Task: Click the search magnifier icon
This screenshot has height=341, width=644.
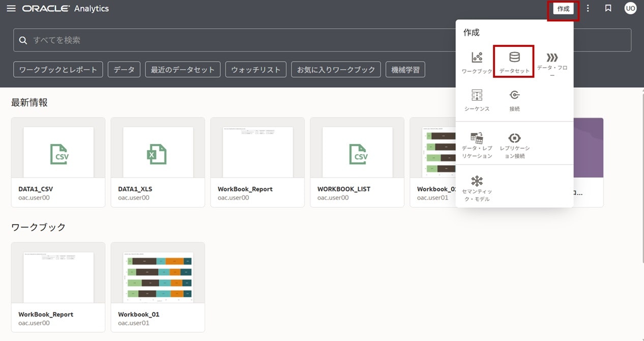Action: (23, 40)
